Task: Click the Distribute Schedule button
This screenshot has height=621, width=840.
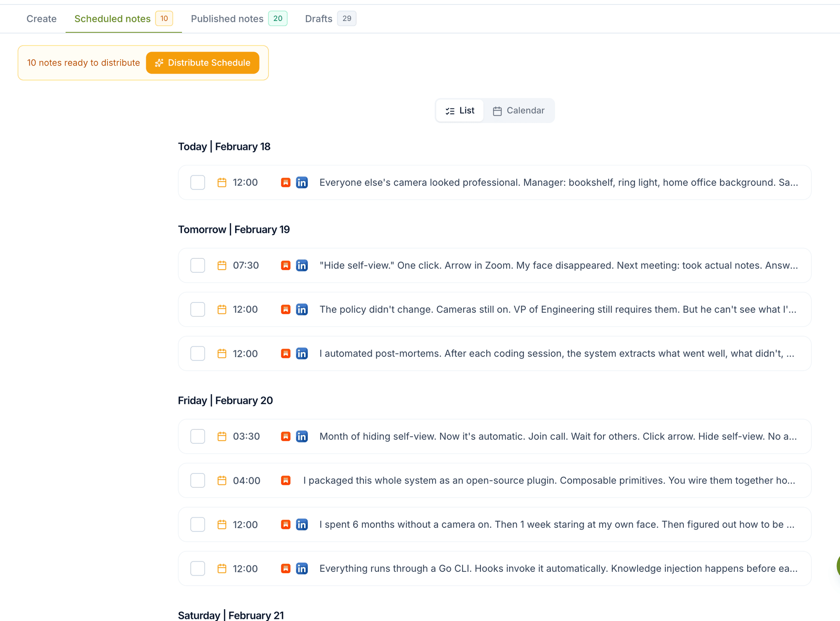Action: click(202, 63)
